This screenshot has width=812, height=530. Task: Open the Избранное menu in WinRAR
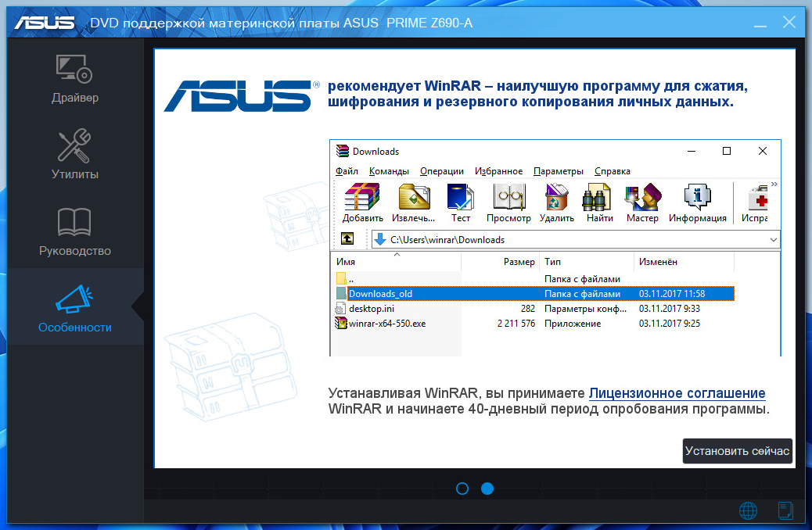498,170
